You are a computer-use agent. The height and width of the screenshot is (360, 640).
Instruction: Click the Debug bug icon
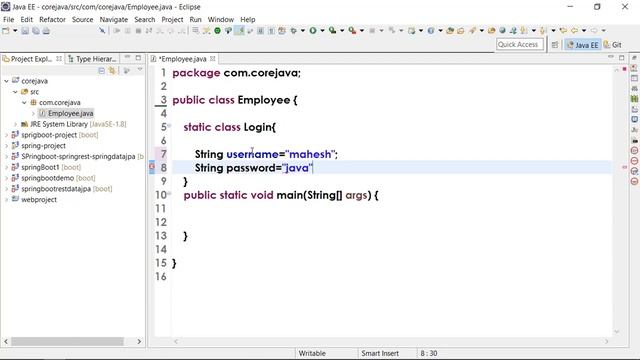click(293, 31)
